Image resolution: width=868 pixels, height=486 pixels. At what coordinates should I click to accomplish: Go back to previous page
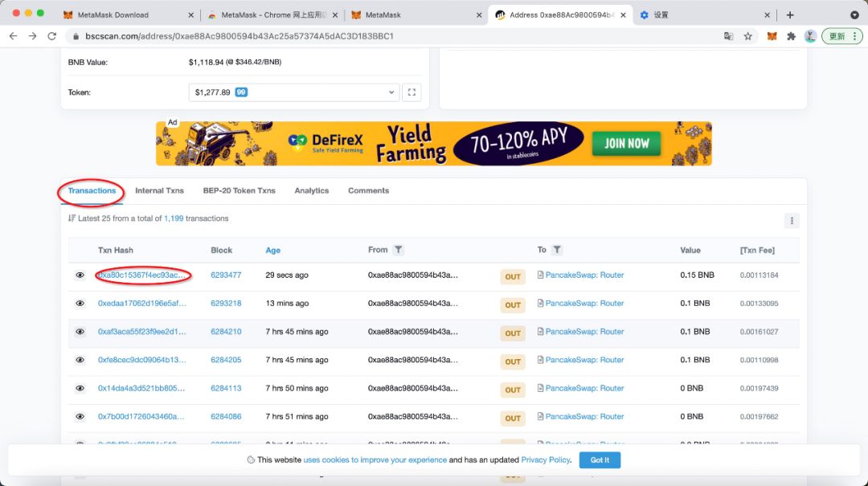(14, 36)
